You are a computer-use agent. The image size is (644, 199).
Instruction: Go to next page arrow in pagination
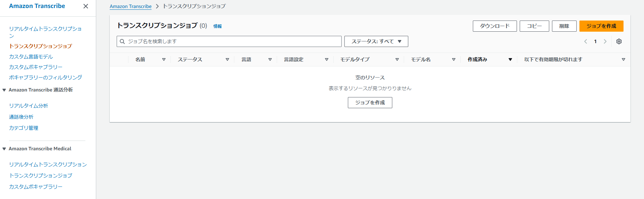pyautogui.click(x=605, y=41)
